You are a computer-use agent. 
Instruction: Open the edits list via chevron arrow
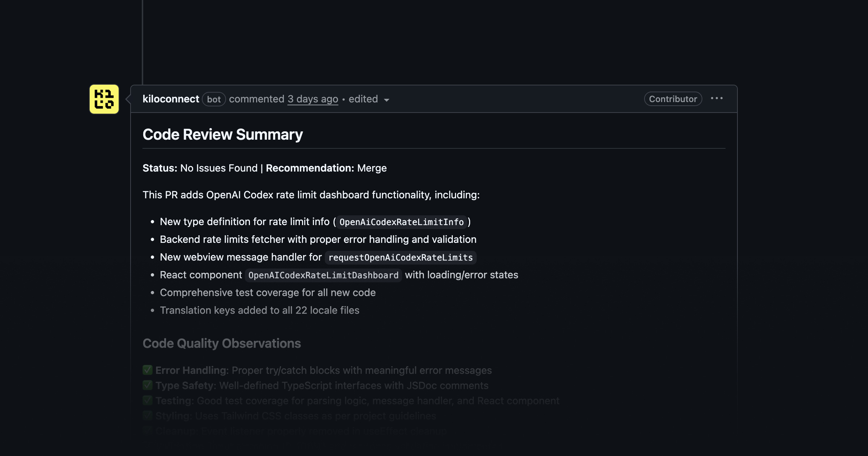(386, 100)
